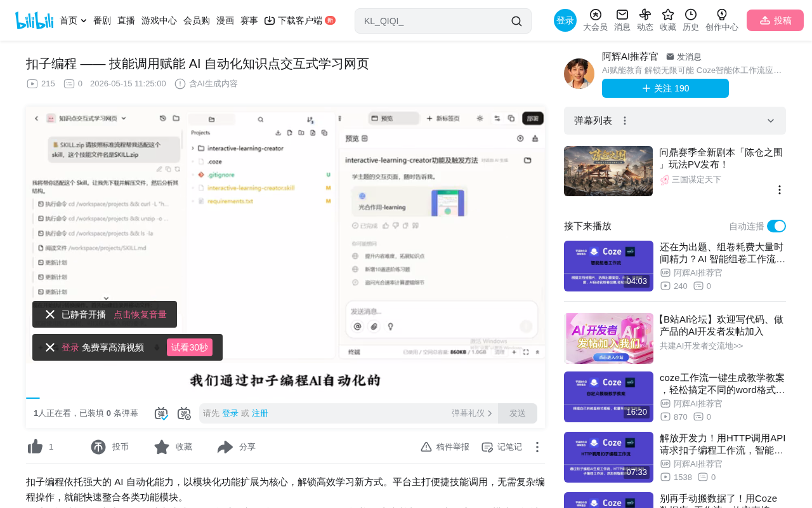Open the 消息 messages icon
The height and width of the screenshot is (508, 812).
tap(622, 15)
